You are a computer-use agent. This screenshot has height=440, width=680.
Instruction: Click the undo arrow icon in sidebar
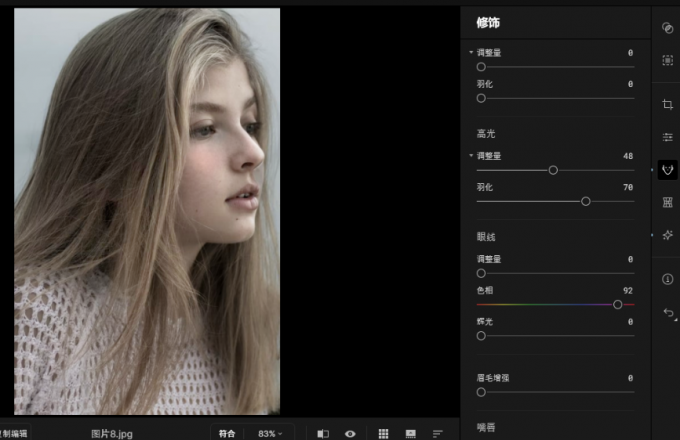[x=668, y=313]
